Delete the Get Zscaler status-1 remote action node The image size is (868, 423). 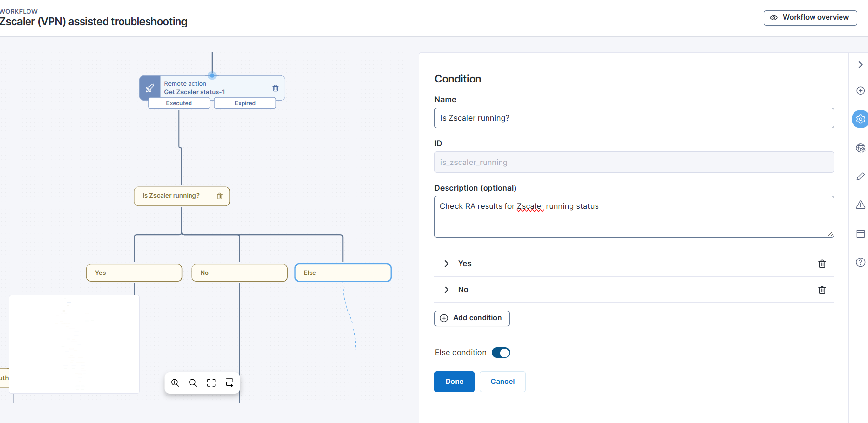click(x=275, y=88)
